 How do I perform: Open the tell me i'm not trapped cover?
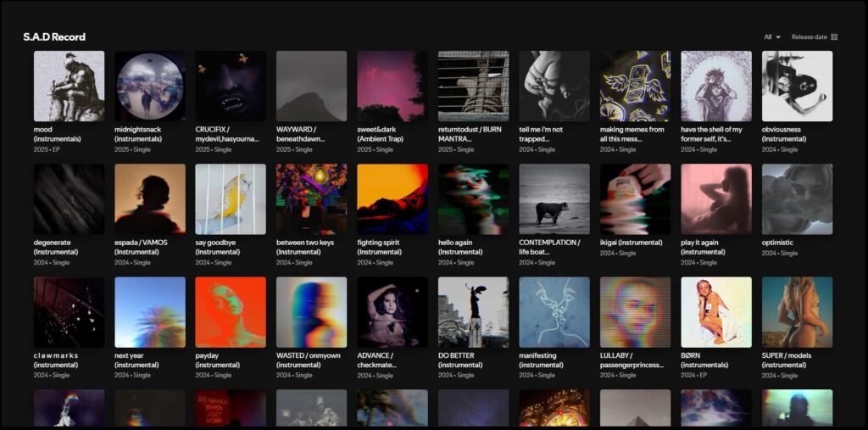[554, 86]
